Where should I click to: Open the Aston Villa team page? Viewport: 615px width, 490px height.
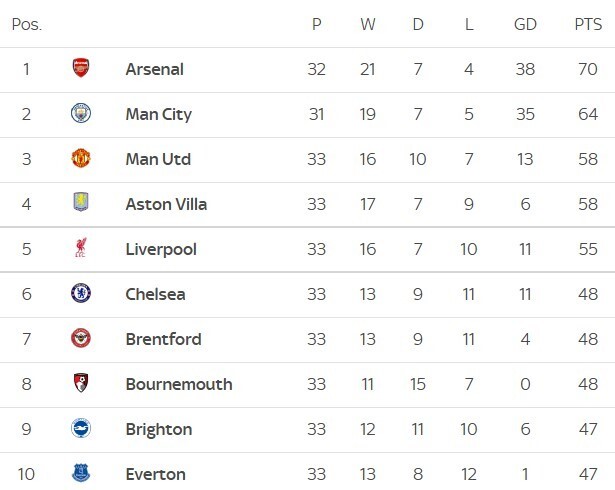(x=166, y=204)
